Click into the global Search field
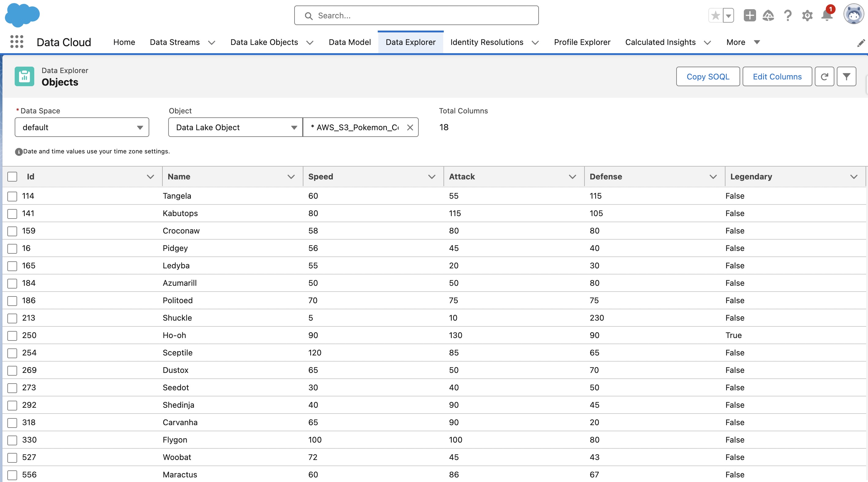Viewport: 868px width, 482px height. click(416, 15)
